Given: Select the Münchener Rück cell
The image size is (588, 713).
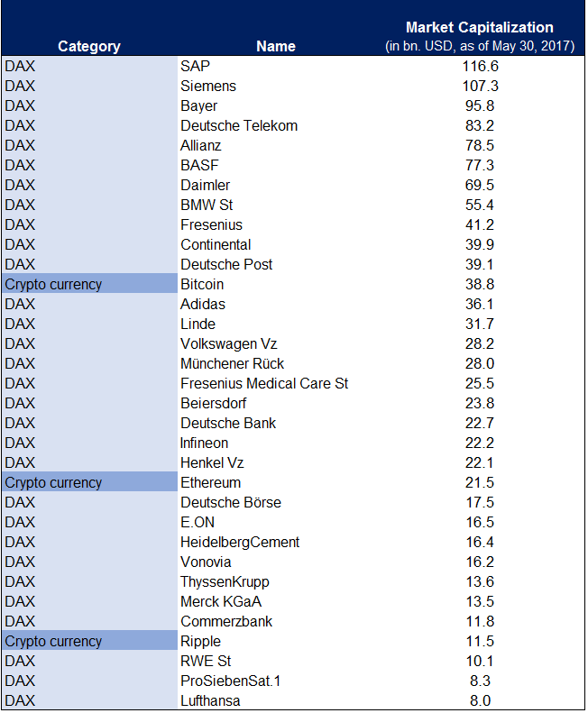Looking at the screenshot, I should (232, 364).
